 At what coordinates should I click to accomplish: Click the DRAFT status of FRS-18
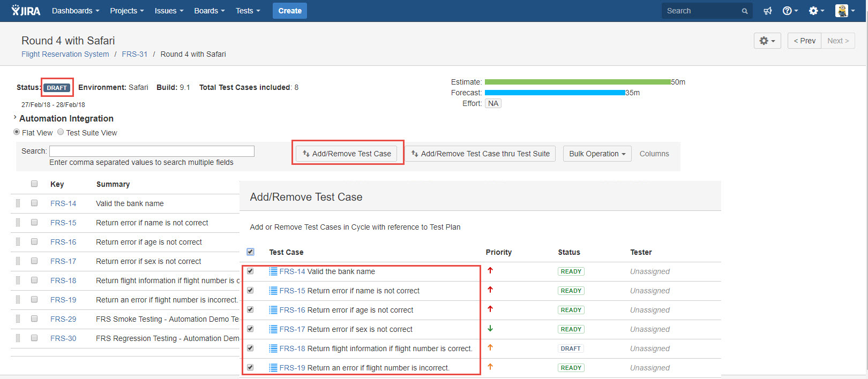tap(571, 348)
